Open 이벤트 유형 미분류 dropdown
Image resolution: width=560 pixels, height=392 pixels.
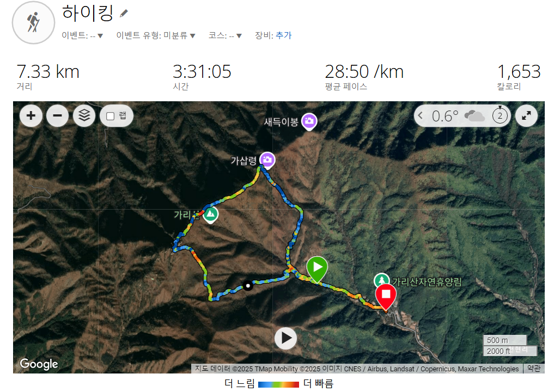[x=156, y=35]
